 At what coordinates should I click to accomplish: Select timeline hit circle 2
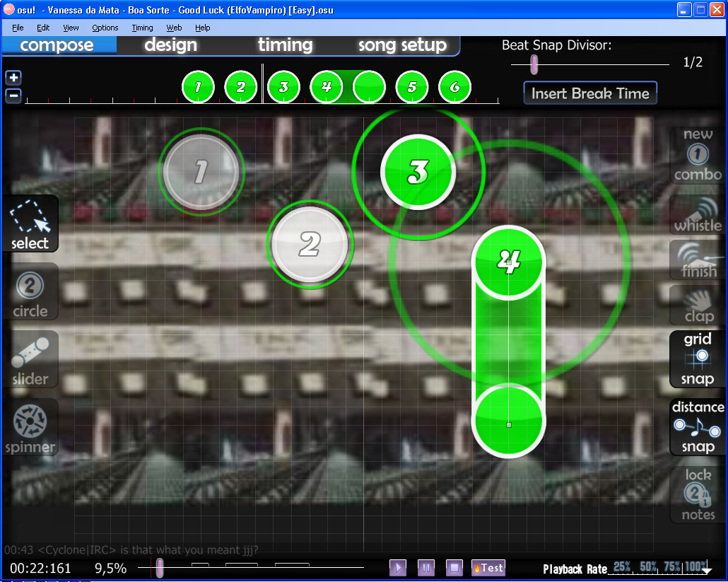tap(240, 87)
